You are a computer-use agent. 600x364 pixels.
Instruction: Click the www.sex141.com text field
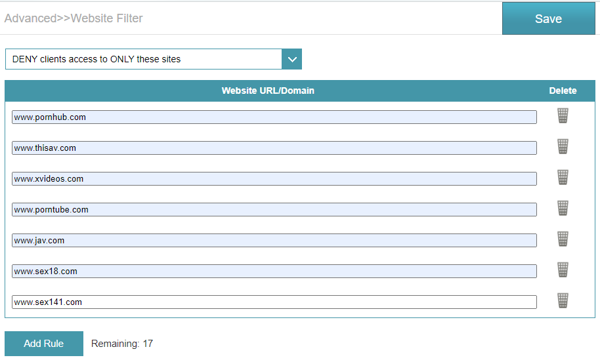(x=274, y=302)
